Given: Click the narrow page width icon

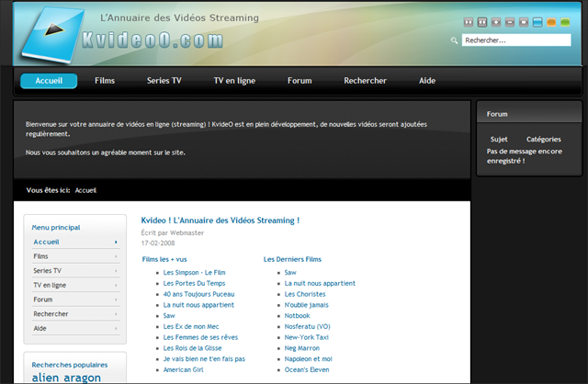Looking at the screenshot, I should (469, 22).
